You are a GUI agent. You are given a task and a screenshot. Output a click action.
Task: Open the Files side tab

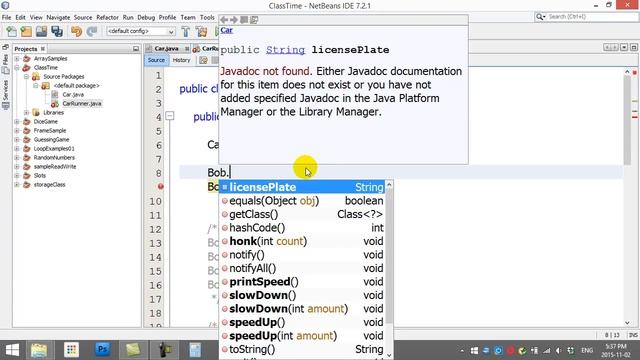click(5, 64)
